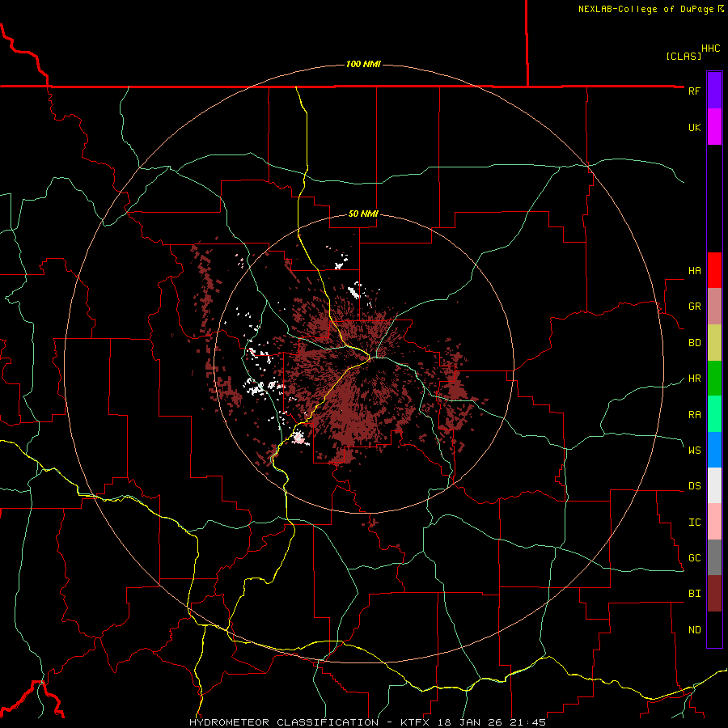Viewport: 728px width, 728px height.
Task: Click the RA legend label
Action: click(694, 415)
